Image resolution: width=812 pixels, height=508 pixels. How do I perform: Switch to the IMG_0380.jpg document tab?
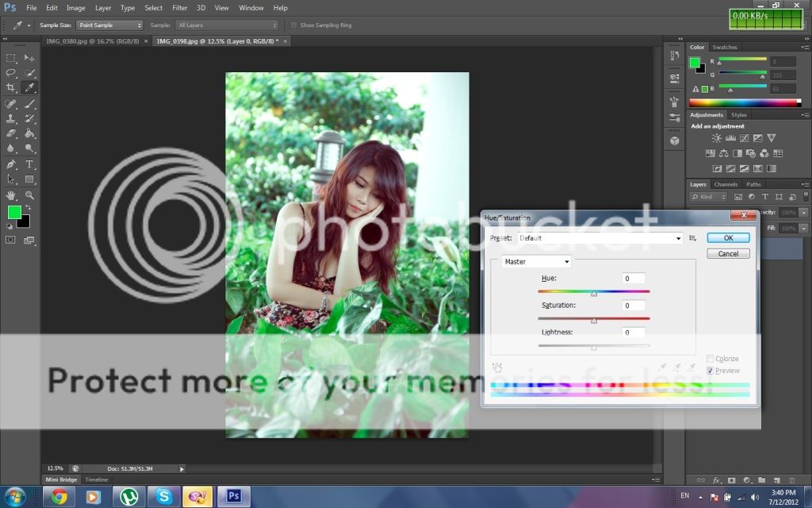tap(93, 41)
